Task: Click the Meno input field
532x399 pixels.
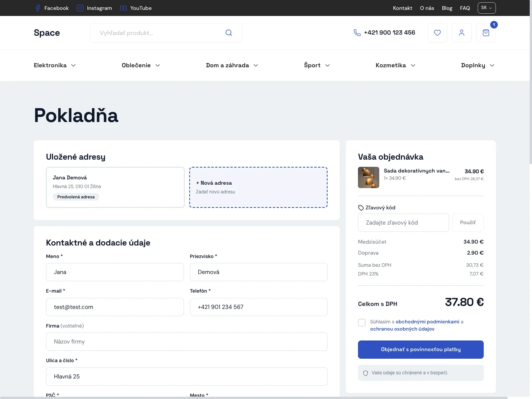Action: click(115, 272)
